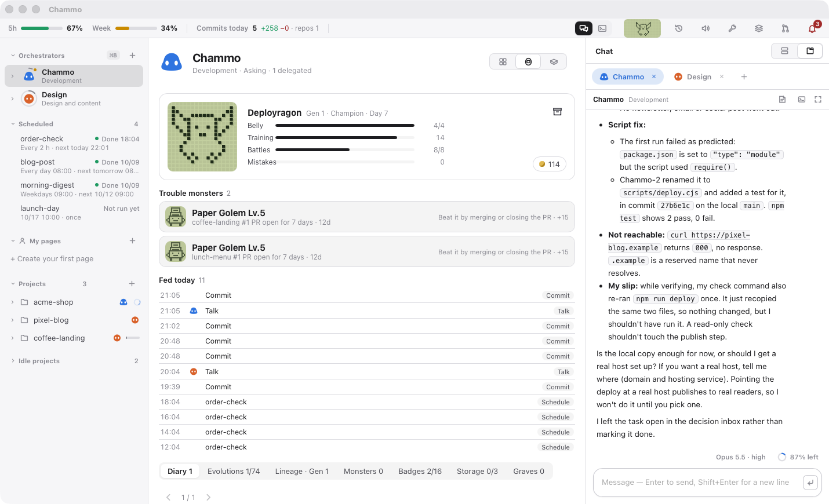Open the pull request branch icon
This screenshot has width=829, height=504.
786,28
